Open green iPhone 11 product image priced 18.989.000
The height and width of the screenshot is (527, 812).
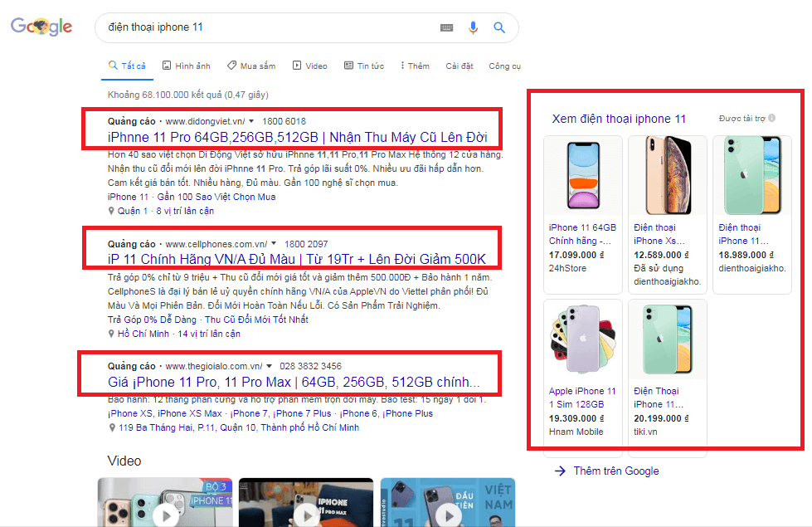tap(752, 176)
